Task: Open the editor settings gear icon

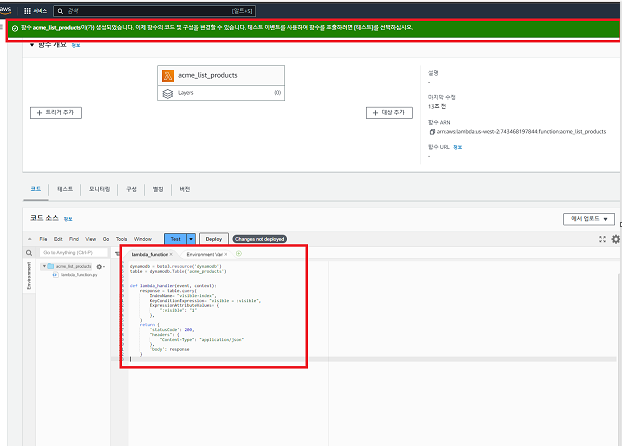Action: 616,239
